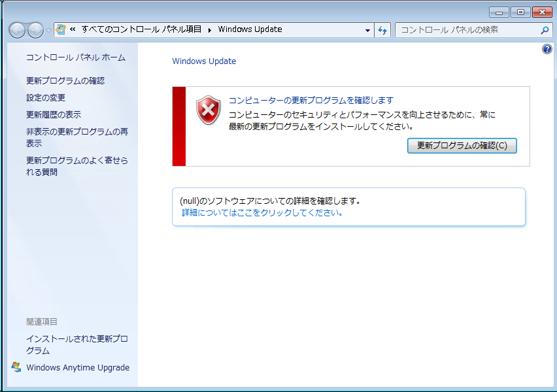
Task: Click the Control Panel icon in address bar
Action: click(x=61, y=29)
